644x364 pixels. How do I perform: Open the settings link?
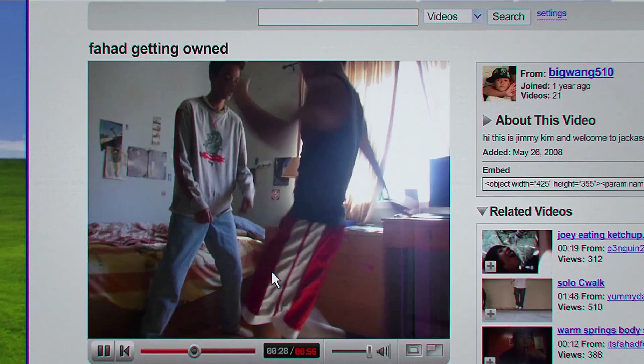[551, 14]
